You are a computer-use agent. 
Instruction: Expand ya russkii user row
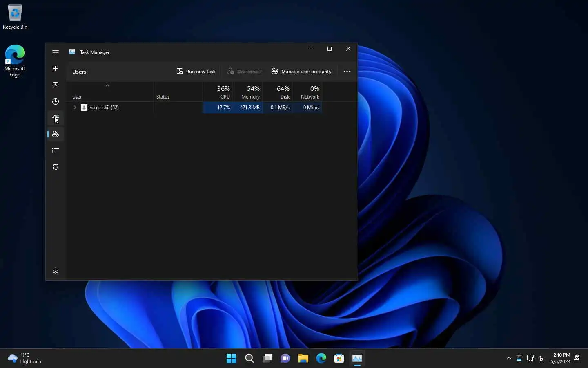[75, 108]
